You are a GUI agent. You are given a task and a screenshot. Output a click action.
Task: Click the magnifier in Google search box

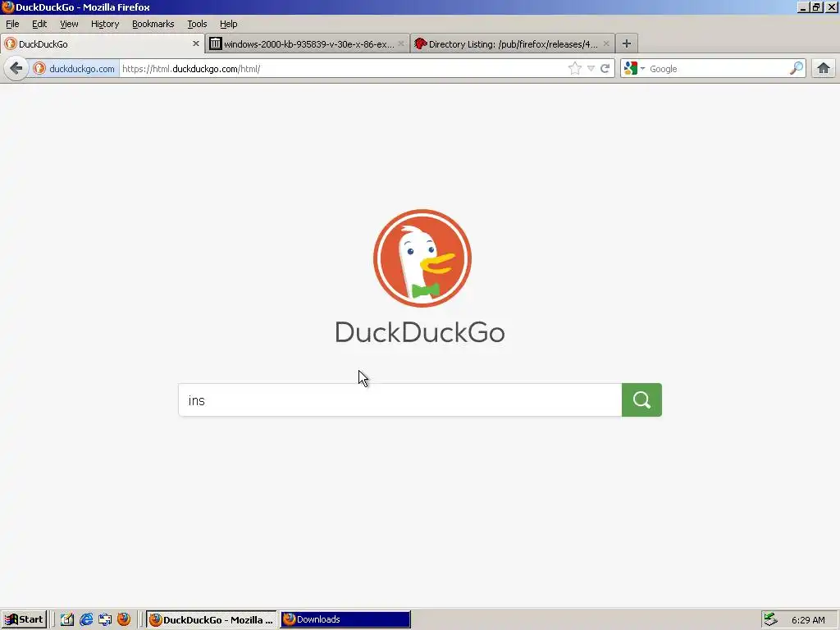pyautogui.click(x=797, y=69)
